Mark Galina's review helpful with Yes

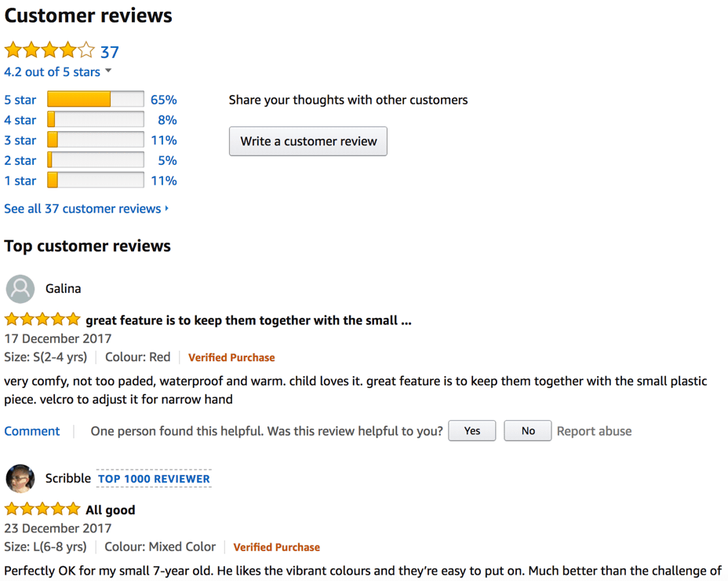click(x=471, y=430)
